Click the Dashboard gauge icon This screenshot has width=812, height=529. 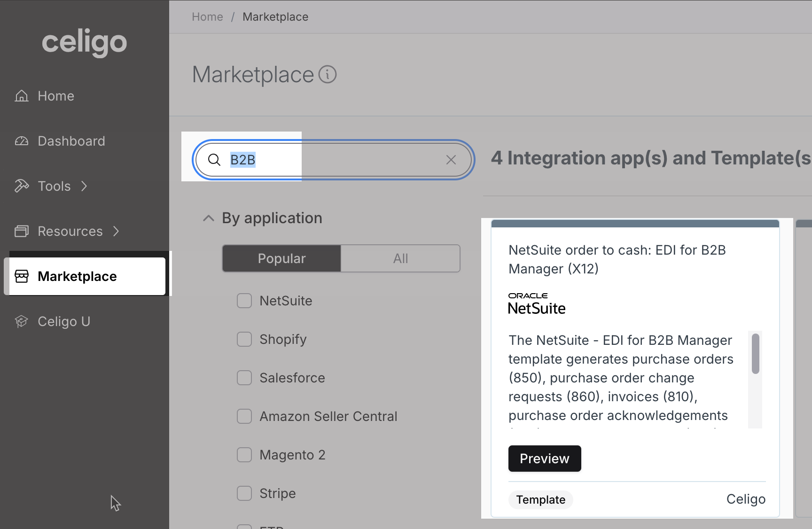[x=22, y=141]
